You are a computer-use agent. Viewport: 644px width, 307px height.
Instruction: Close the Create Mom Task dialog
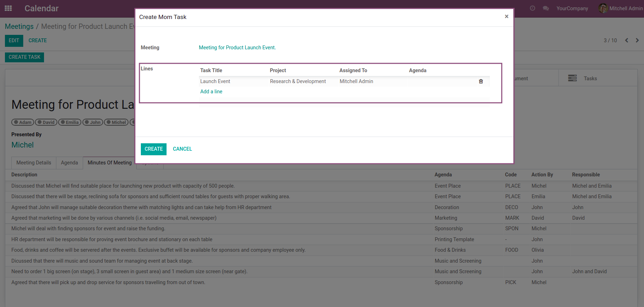(x=506, y=17)
